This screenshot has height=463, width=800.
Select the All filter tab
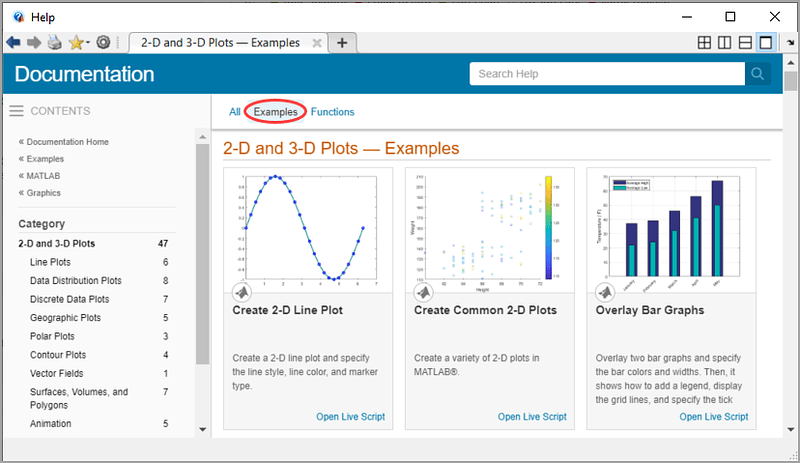(235, 112)
